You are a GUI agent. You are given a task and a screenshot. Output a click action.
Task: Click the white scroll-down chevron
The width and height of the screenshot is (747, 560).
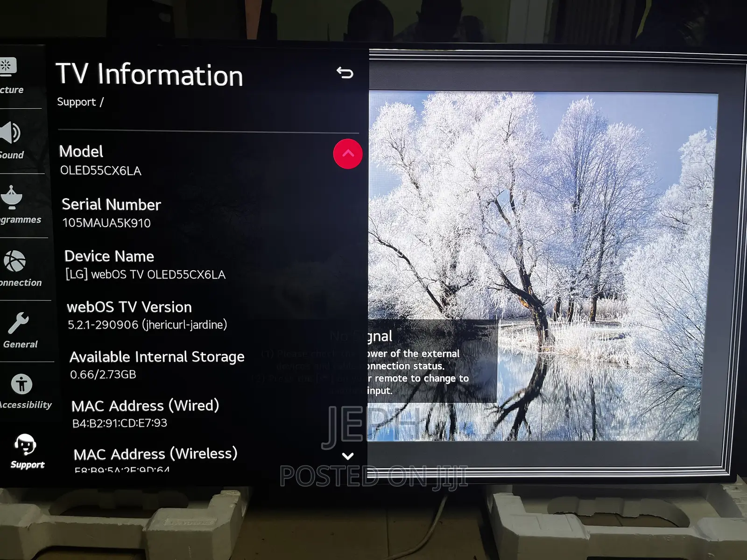click(x=348, y=456)
